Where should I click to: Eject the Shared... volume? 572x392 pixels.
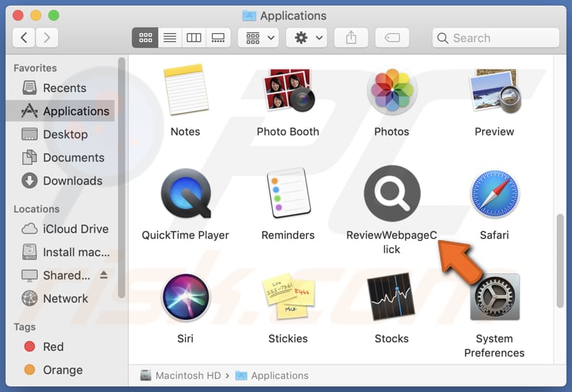(104, 275)
